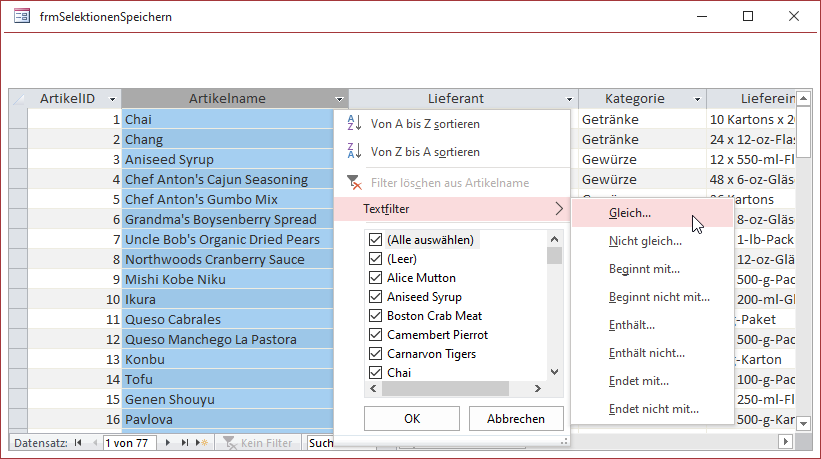This screenshot has width=821, height=459.
Task: Uncheck the Boston Crab Meat checkbox
Action: coord(376,316)
